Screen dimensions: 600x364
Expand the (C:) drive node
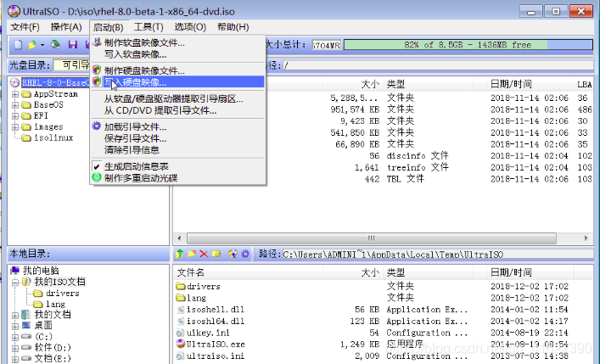coord(15,337)
